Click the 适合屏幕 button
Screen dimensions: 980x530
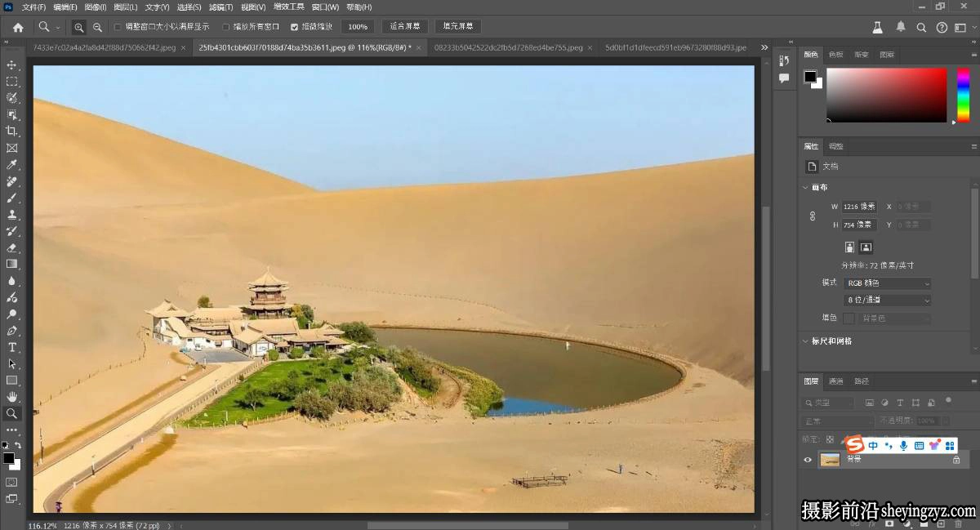pos(405,27)
